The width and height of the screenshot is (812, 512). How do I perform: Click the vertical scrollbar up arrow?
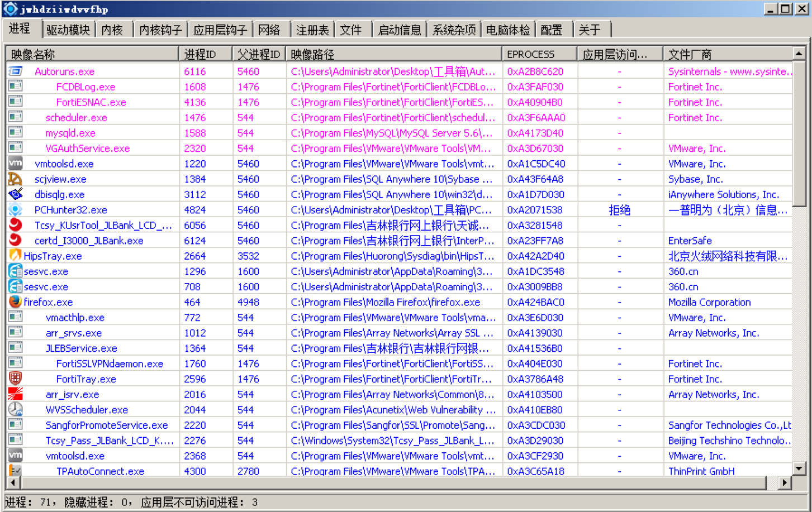click(x=799, y=54)
